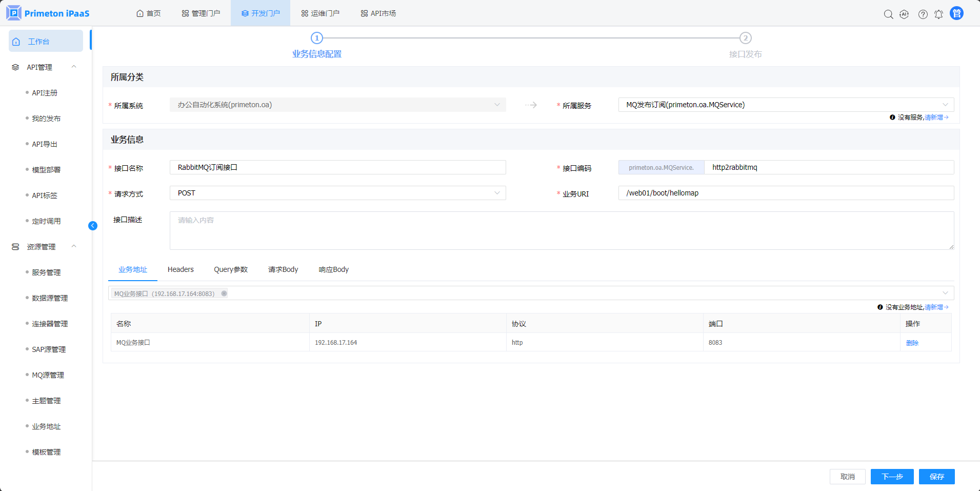This screenshot has height=491, width=980.
Task: Delete the MQ业务接口 table row
Action: 912,343
